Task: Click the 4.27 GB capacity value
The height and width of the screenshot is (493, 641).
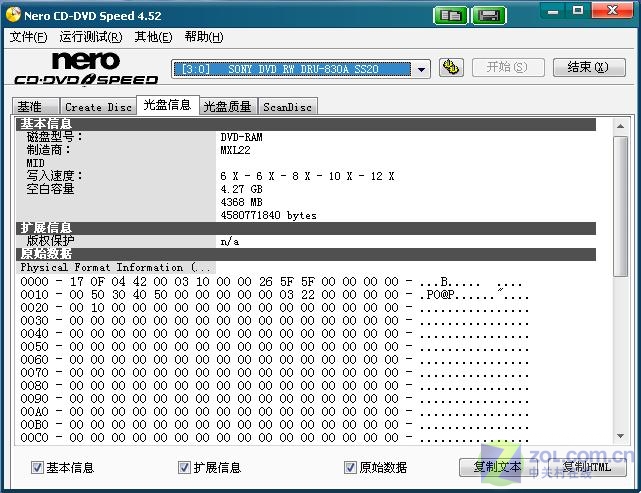Action: pos(242,189)
